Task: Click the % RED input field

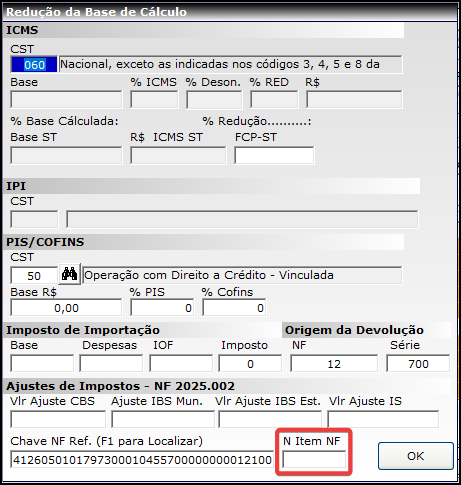Action: pyautogui.click(x=274, y=99)
